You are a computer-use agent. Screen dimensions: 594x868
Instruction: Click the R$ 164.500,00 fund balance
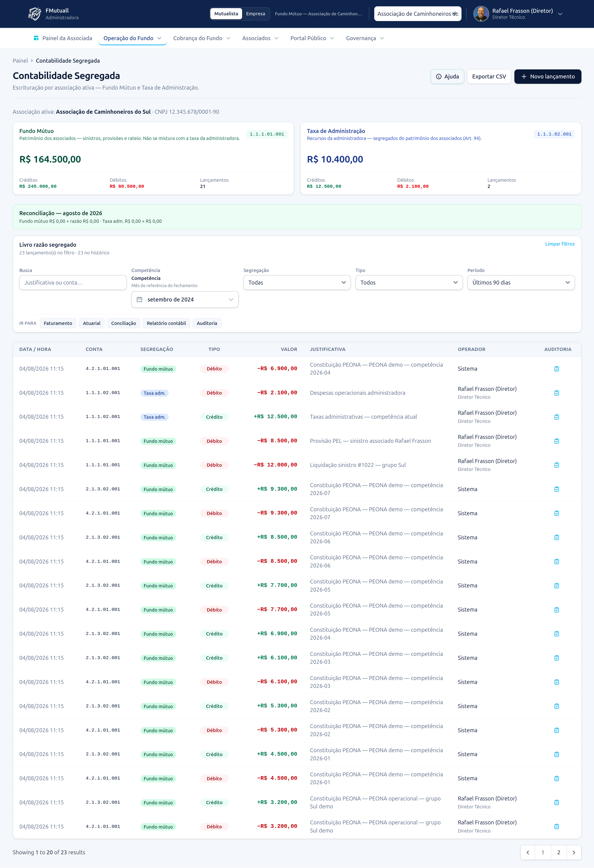click(50, 159)
